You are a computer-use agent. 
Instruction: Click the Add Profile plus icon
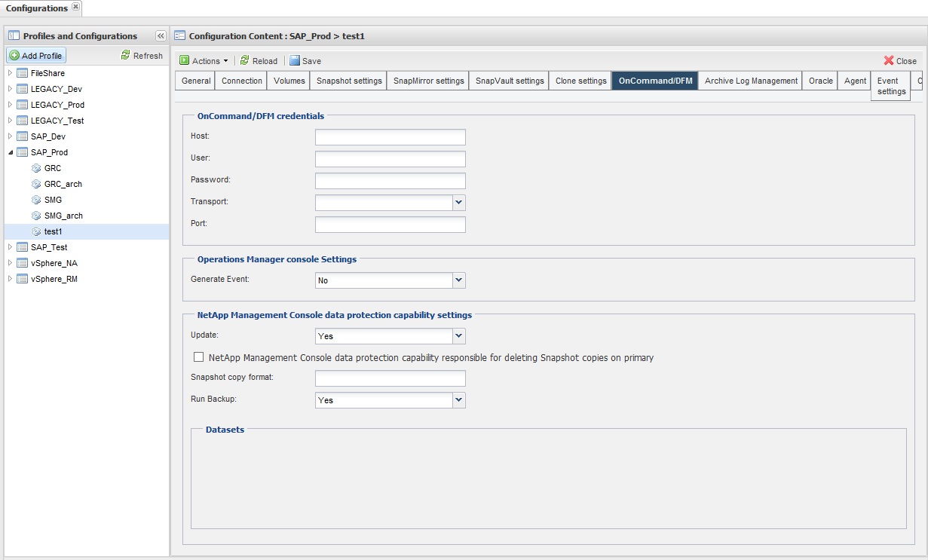point(14,56)
